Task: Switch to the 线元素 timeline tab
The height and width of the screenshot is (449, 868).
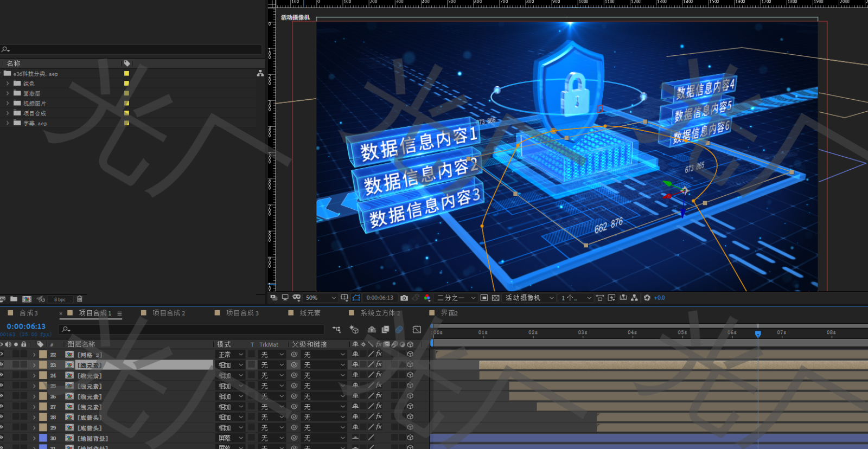Action: click(310, 313)
